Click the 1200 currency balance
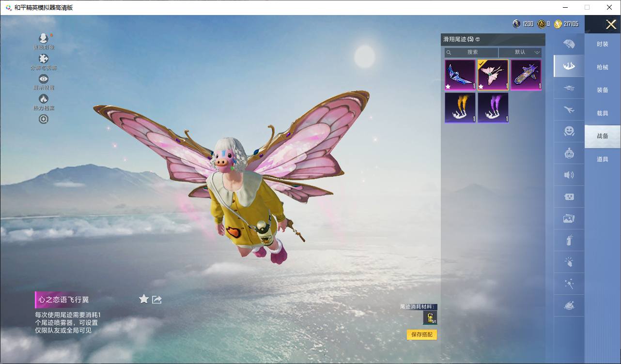The image size is (621, 364). tap(528, 24)
